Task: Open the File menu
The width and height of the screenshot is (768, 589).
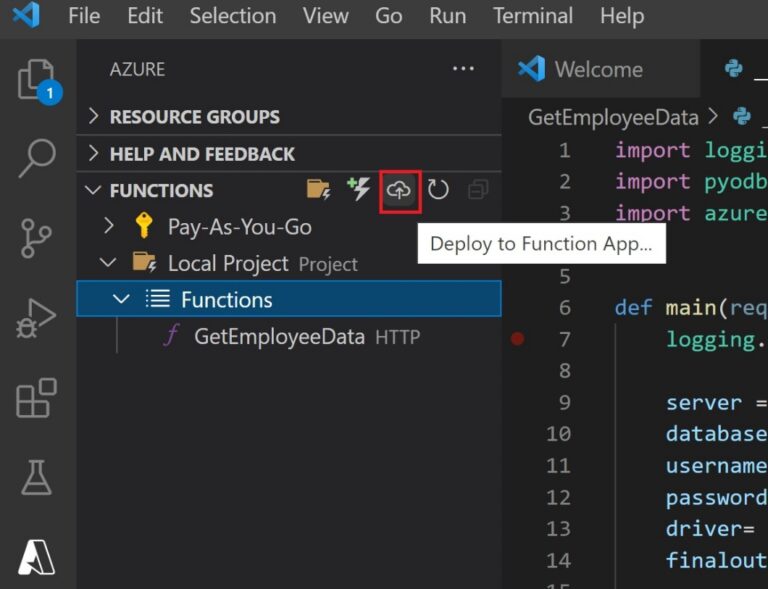Action: pos(84,16)
